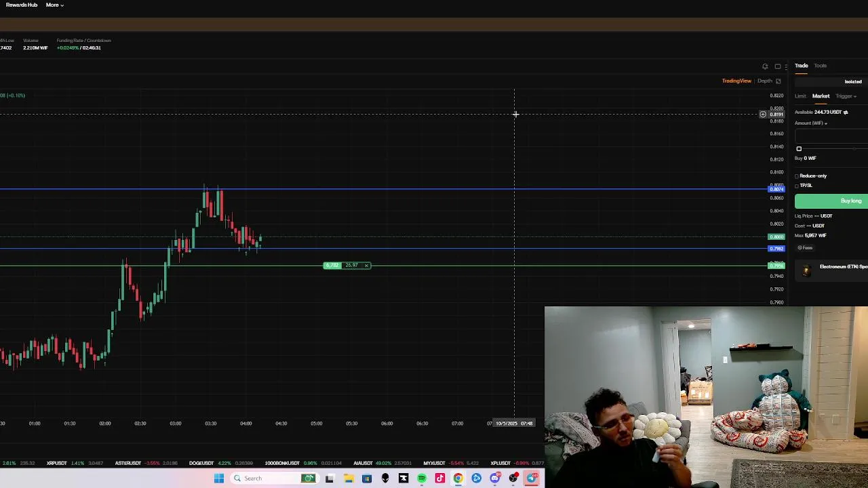868x488 pixels.
Task: Click the amount percentage slider handle
Action: coord(799,149)
